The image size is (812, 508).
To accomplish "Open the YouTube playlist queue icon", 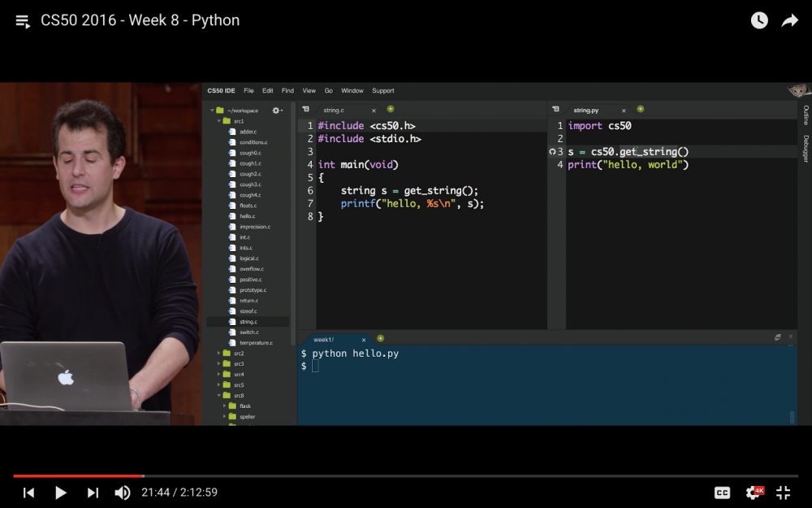I will pyautogui.click(x=23, y=21).
